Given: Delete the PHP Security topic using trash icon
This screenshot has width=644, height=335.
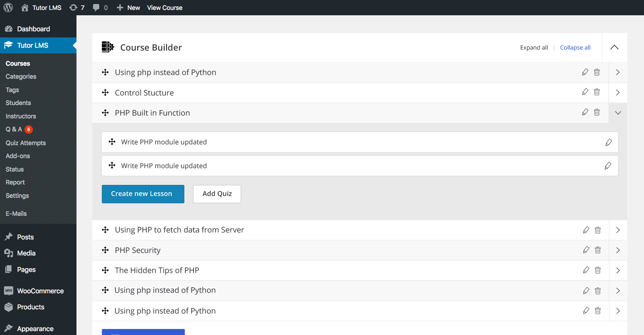Looking at the screenshot, I should 597,250.
